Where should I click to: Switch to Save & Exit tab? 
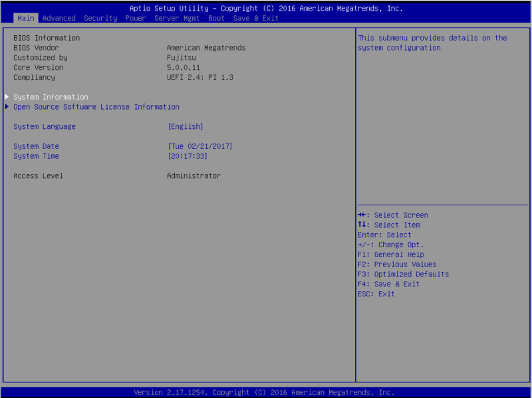click(256, 18)
